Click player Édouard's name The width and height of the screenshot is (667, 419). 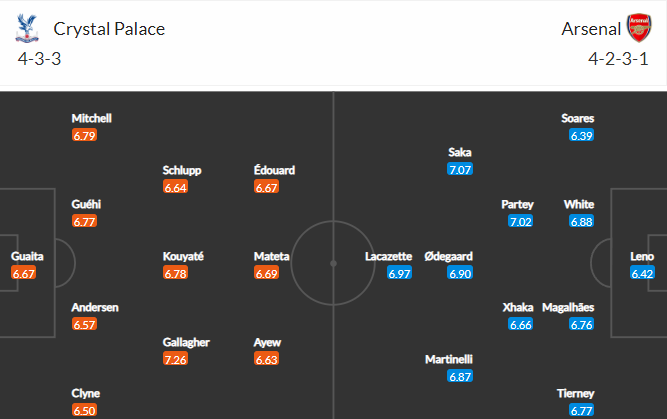(274, 170)
